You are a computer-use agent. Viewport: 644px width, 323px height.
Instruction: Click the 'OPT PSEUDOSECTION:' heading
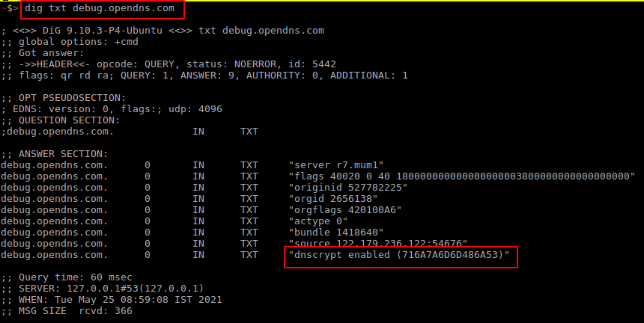point(63,98)
